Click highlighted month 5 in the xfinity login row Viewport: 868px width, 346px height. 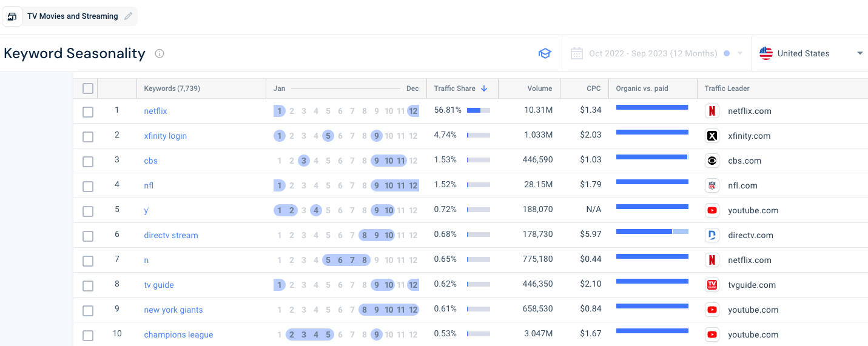tap(328, 136)
